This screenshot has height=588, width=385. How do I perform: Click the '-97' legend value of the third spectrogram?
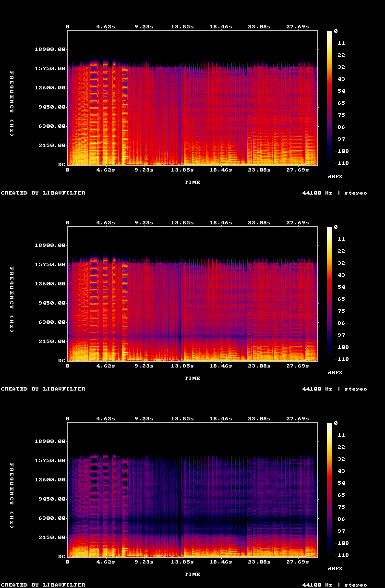pos(340,531)
